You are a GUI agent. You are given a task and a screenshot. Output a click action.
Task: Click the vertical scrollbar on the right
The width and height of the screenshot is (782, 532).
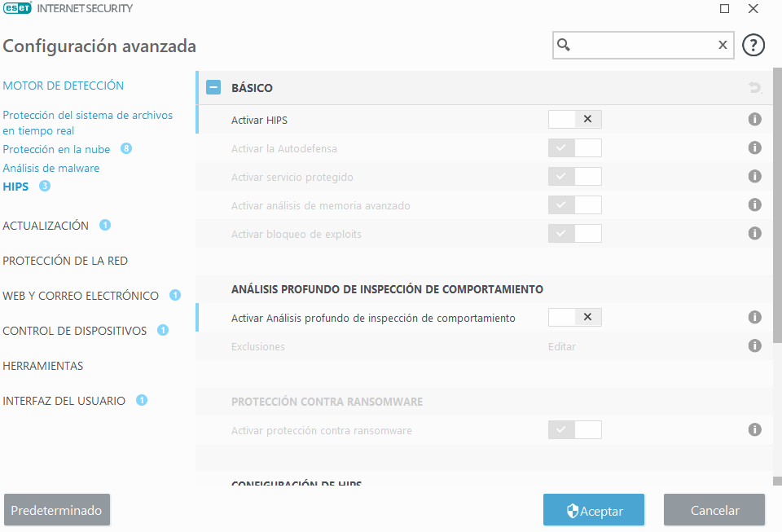point(777,204)
